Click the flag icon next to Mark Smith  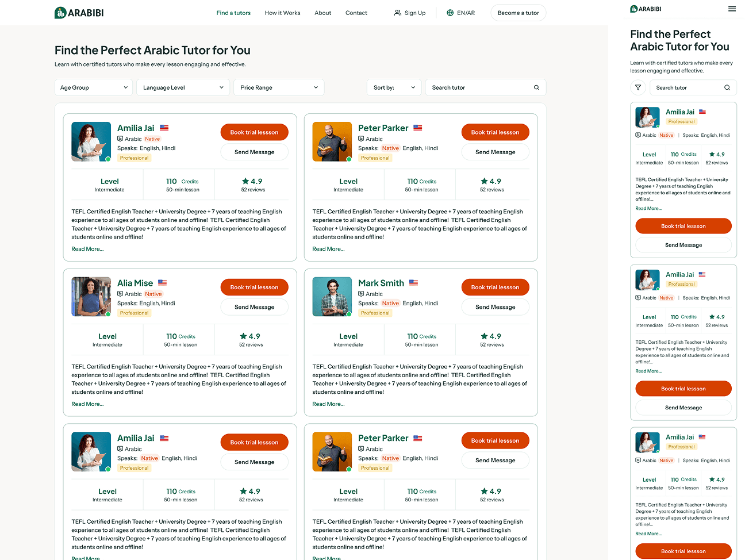(414, 283)
